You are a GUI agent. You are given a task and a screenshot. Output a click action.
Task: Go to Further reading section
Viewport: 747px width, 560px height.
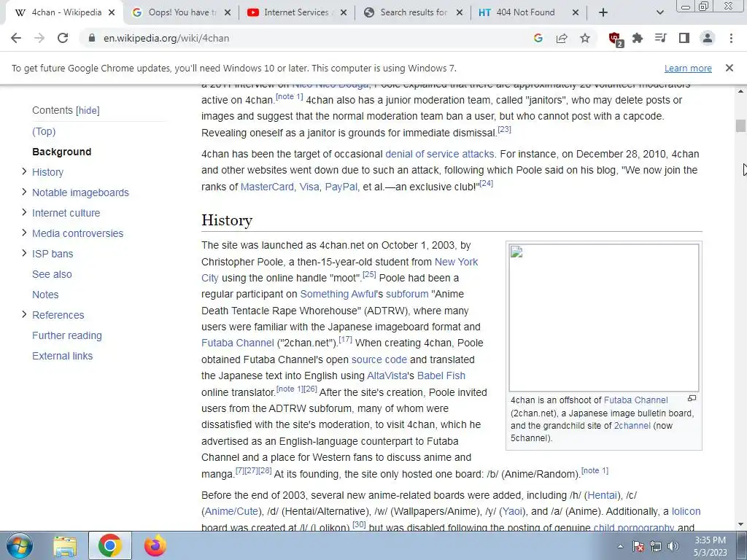point(66,335)
